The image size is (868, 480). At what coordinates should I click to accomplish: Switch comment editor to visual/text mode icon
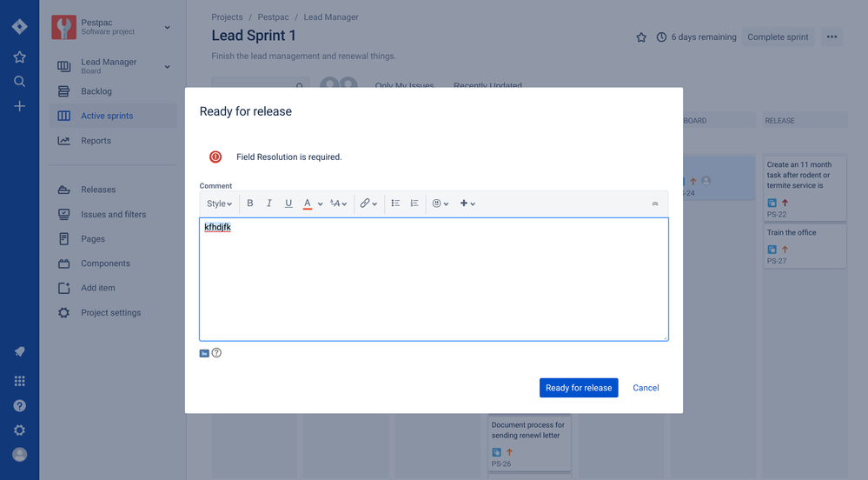pos(204,353)
